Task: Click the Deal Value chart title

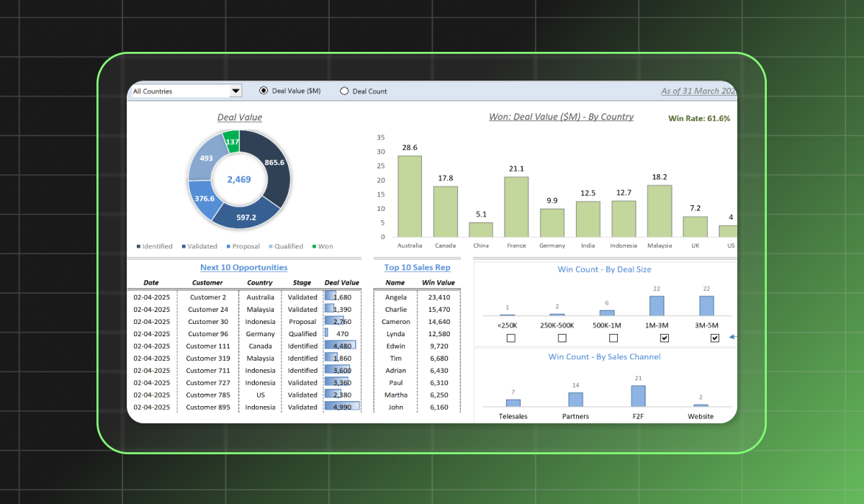Action: [240, 117]
